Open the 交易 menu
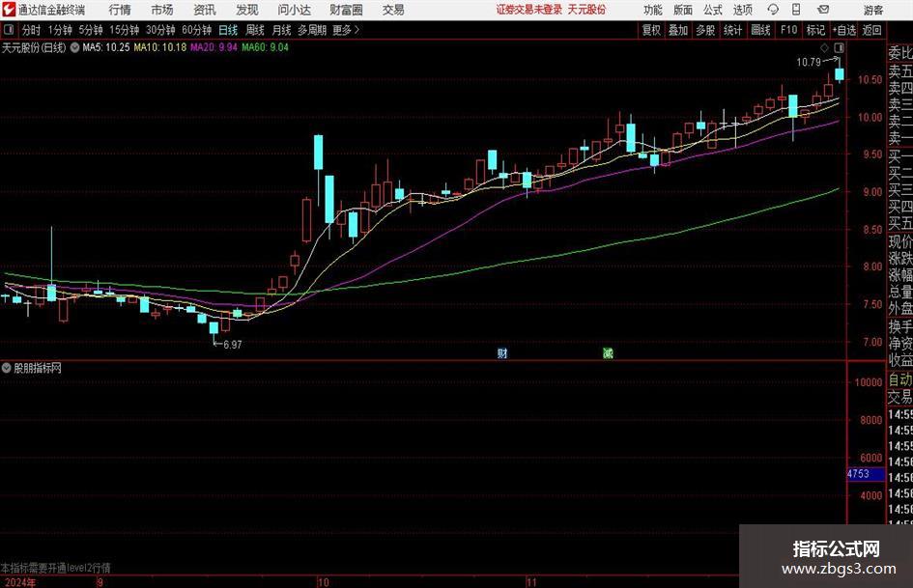913x588 pixels. (393, 10)
